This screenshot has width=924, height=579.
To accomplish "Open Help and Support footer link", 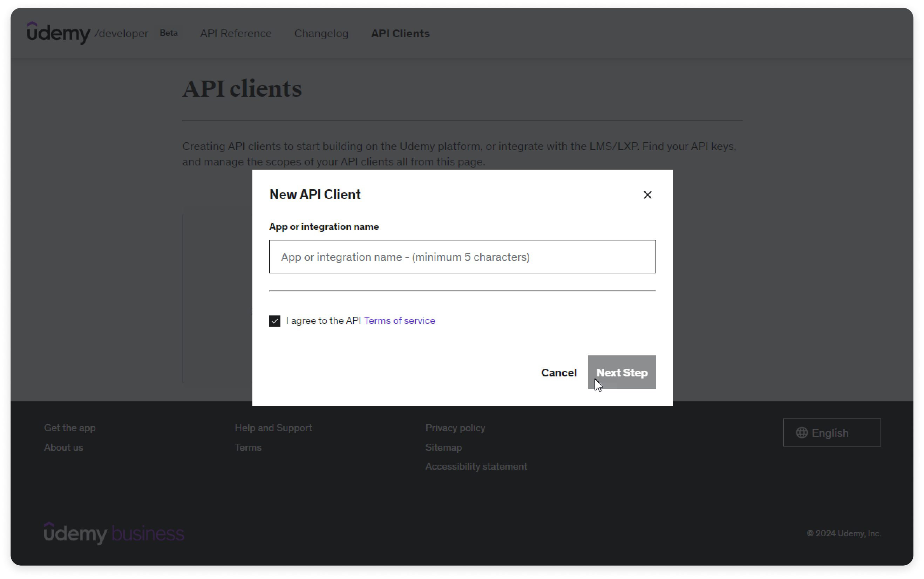I will point(273,428).
